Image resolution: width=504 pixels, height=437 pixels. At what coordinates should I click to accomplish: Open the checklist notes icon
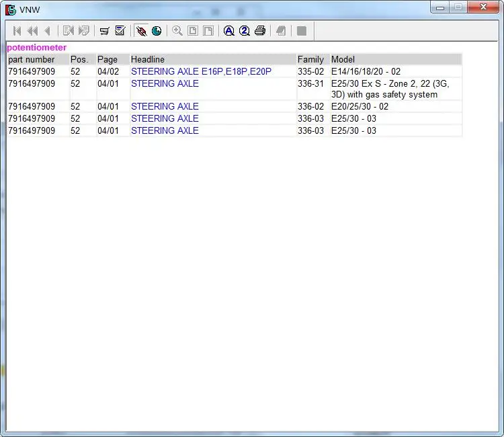click(x=120, y=31)
